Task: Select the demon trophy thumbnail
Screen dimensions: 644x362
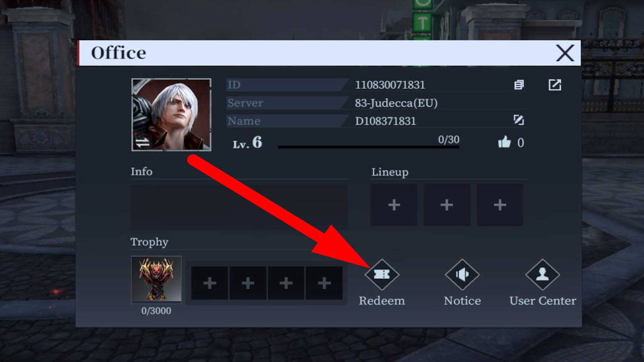Action: point(156,280)
